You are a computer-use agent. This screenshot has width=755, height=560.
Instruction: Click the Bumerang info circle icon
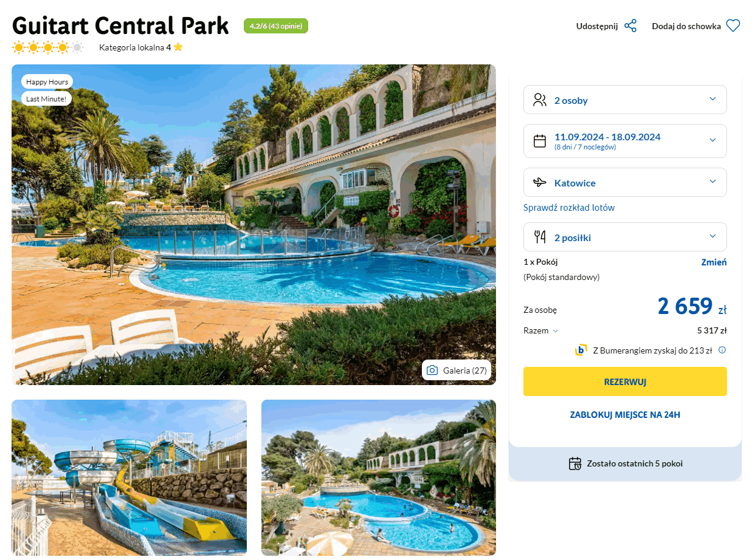[722, 350]
